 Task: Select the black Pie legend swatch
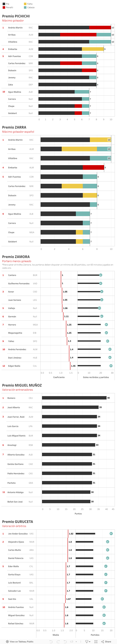4,4
